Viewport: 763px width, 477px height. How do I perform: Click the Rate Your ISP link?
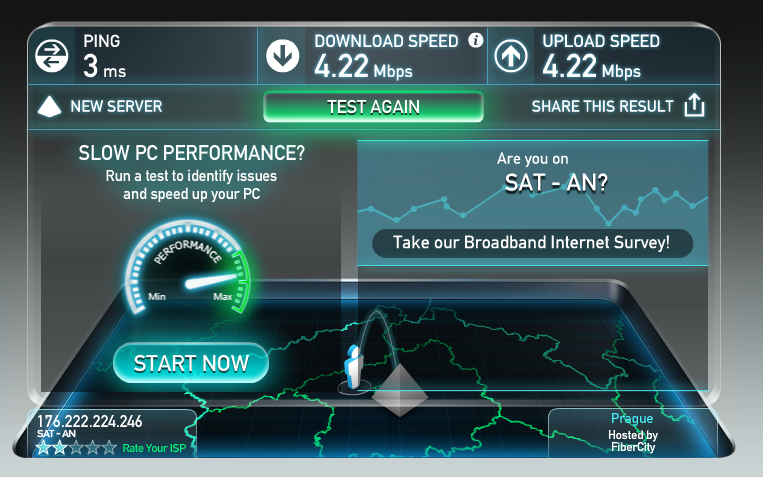(x=154, y=448)
